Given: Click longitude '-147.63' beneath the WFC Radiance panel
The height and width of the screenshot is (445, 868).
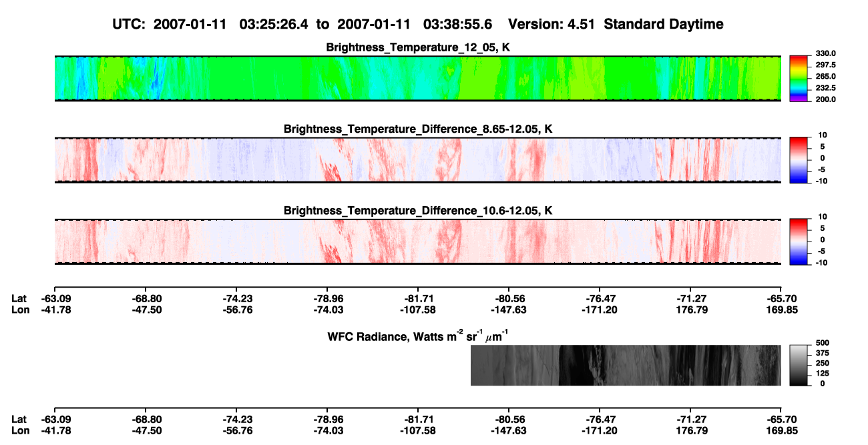Looking at the screenshot, I should coord(509,430).
